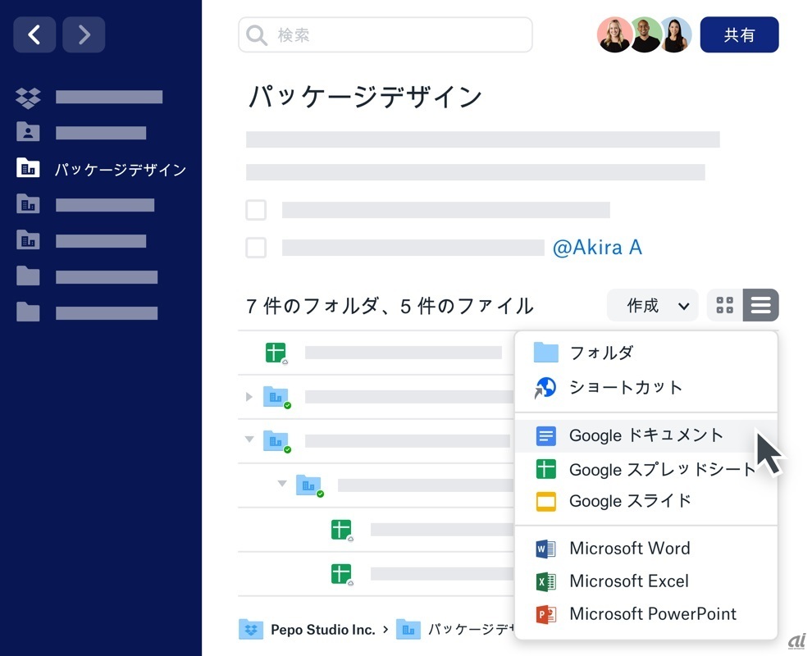
Task: Open the 作成 dropdown menu
Action: coord(653,306)
